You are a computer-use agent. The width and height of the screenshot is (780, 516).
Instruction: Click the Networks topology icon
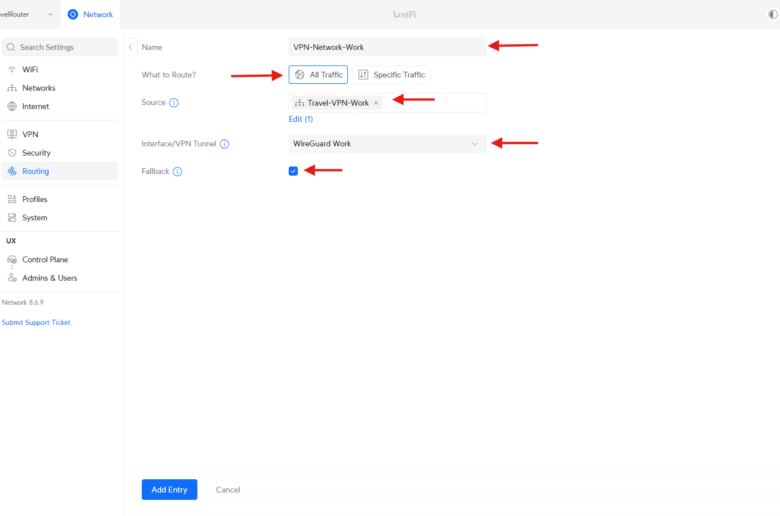point(12,88)
